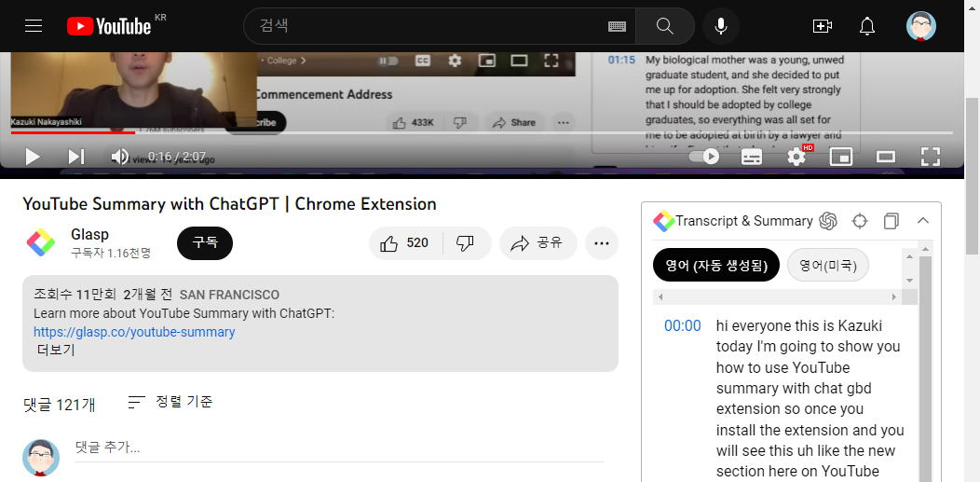This screenshot has width=980, height=482.
Task: Start voice search with the microphone
Action: tap(721, 25)
